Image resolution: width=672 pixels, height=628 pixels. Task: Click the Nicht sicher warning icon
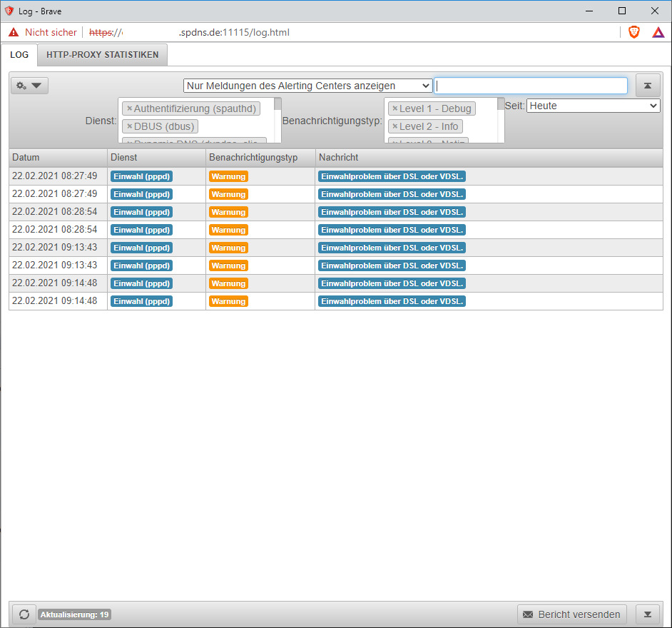[14, 32]
